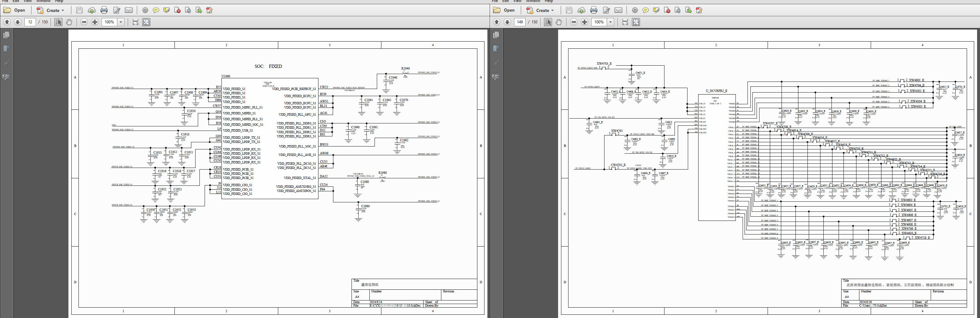Image resolution: width=980 pixels, height=318 pixels.
Task: Click the email envelope icon in the page-149 window
Action: 619,10
